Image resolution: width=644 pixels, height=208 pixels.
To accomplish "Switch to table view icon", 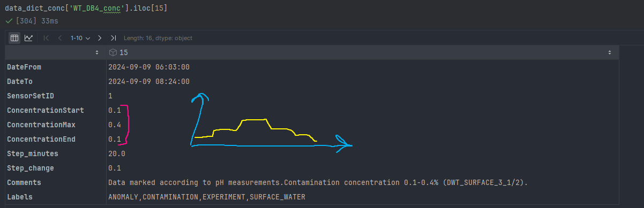I will (14, 38).
